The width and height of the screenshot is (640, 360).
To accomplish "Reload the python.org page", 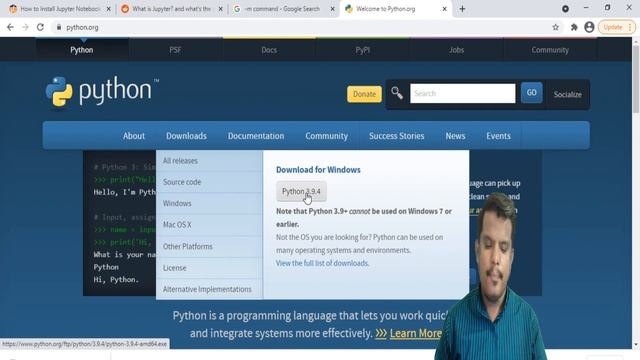I will pos(40,27).
